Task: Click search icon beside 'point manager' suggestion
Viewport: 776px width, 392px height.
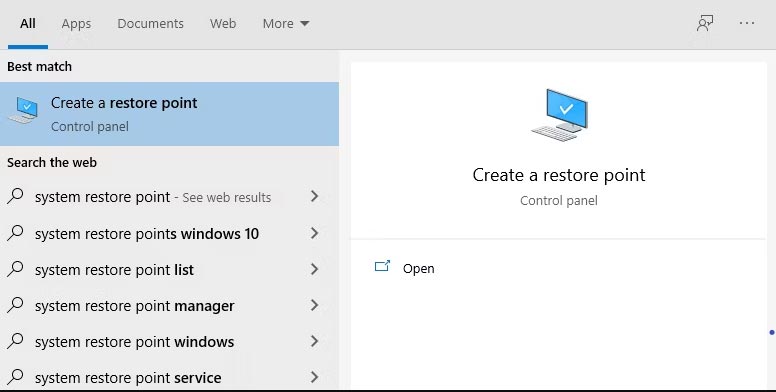Action: 15,304
